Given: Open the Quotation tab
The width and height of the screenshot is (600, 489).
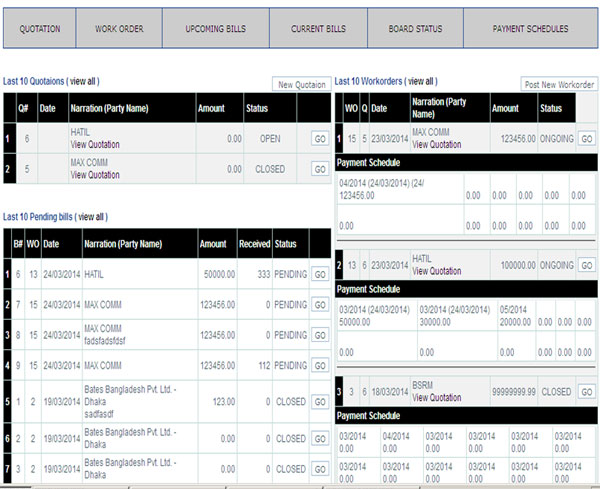Looking at the screenshot, I should tap(40, 29).
